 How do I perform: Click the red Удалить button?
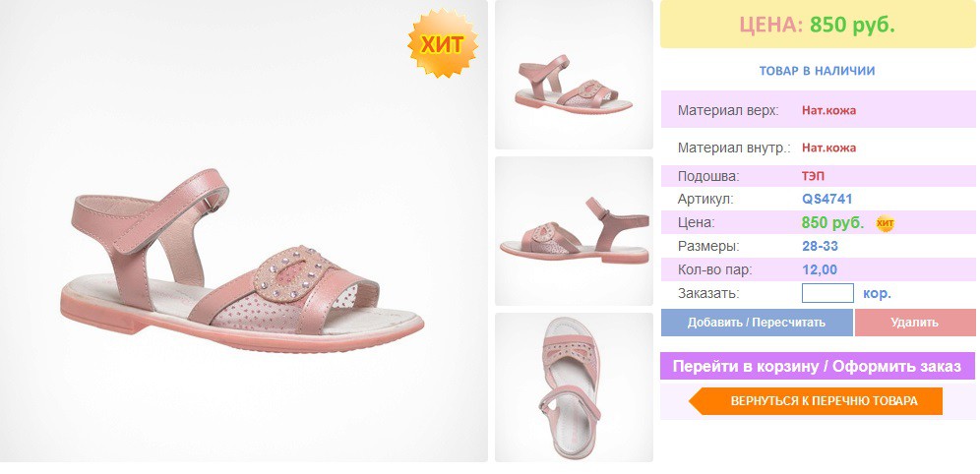tap(914, 323)
